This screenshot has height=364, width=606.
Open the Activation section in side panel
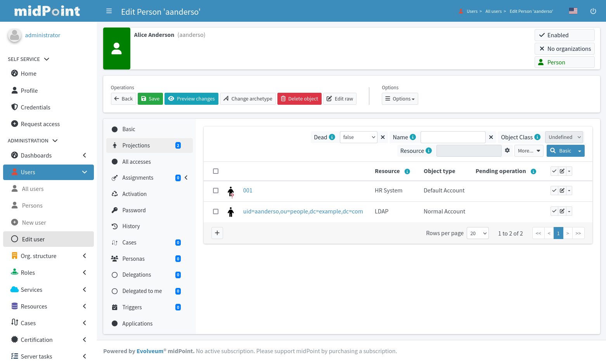[134, 194]
